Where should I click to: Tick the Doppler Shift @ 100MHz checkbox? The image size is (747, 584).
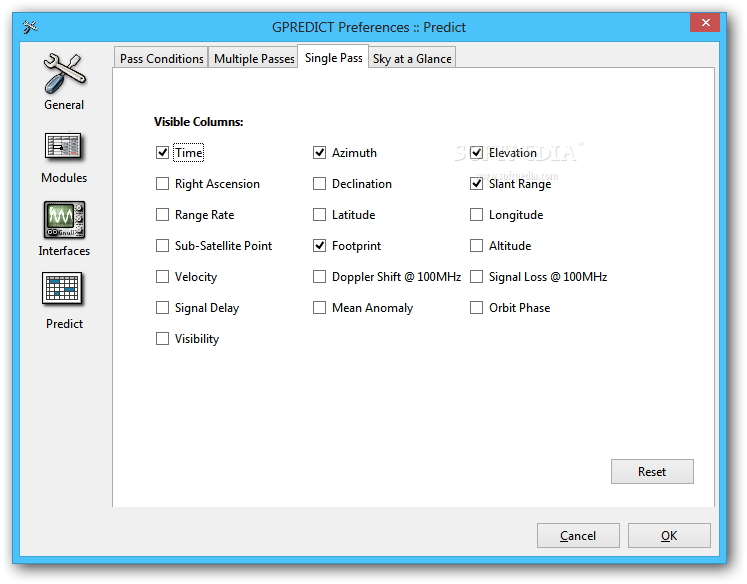click(319, 277)
